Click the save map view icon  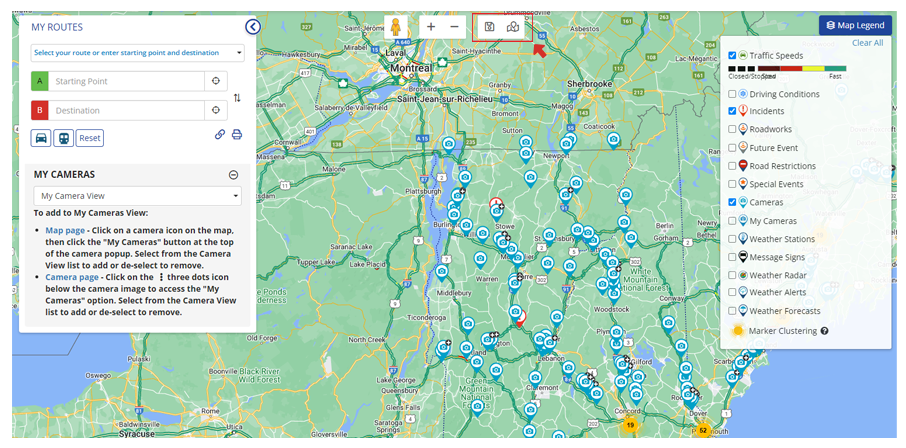coord(489,27)
